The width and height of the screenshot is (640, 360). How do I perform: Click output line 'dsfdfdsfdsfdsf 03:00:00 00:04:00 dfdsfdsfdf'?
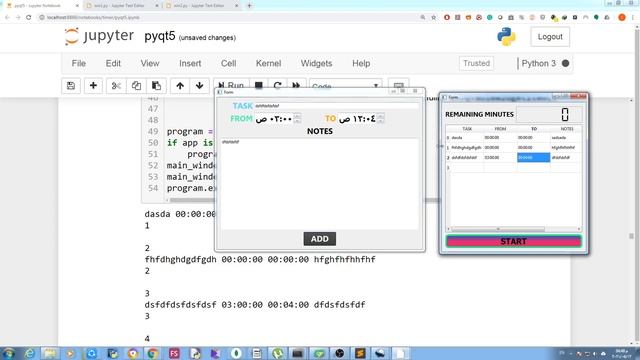coord(255,305)
